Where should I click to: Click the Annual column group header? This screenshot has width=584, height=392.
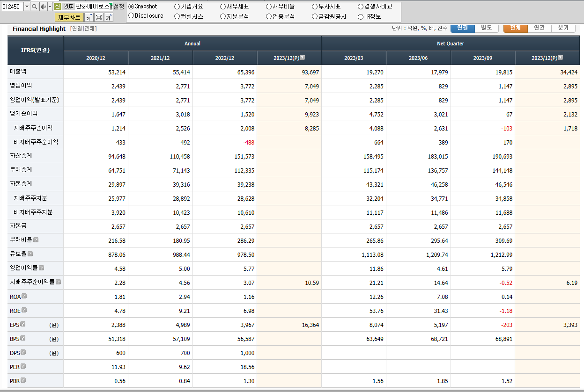click(192, 44)
